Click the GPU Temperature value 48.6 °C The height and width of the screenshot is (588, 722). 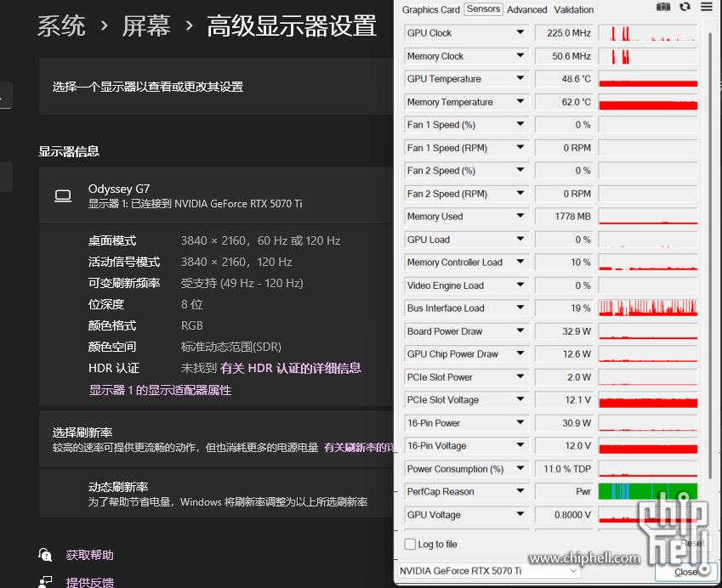tap(564, 79)
